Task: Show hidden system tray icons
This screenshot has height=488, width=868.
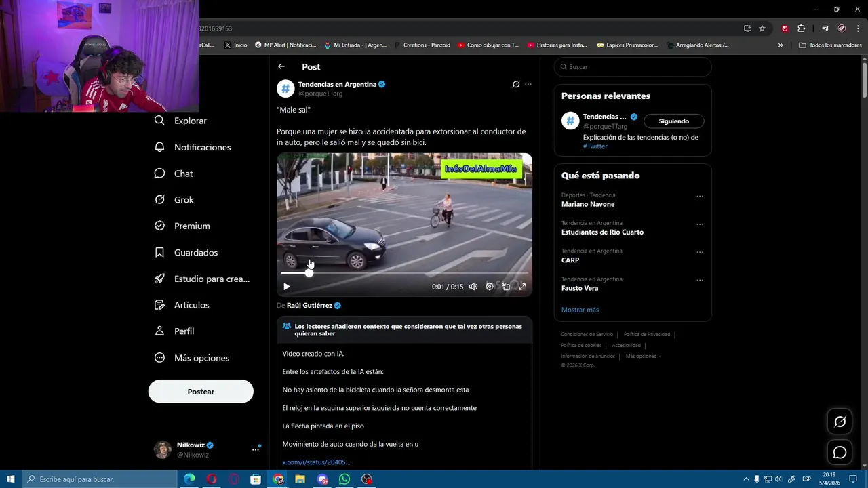Action: coord(747,479)
